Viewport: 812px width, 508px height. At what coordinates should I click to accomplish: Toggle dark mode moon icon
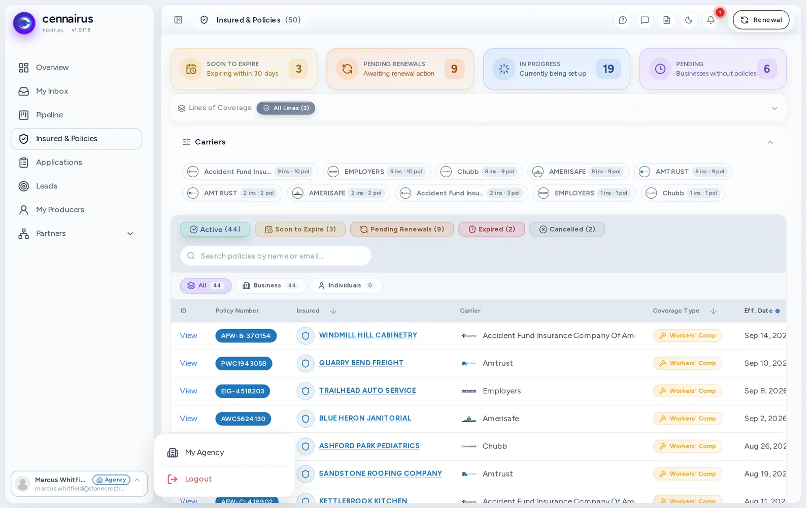(x=689, y=20)
